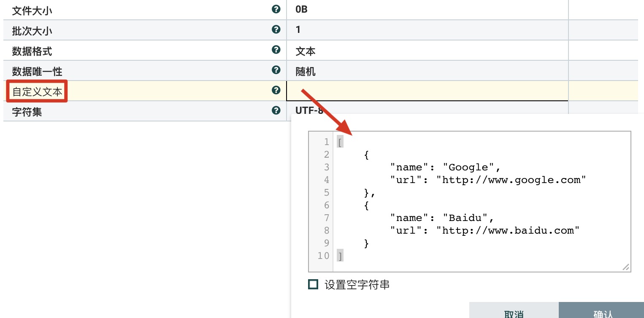
Task: Open the 数据唯一性 value showing 随机
Action: click(x=306, y=72)
